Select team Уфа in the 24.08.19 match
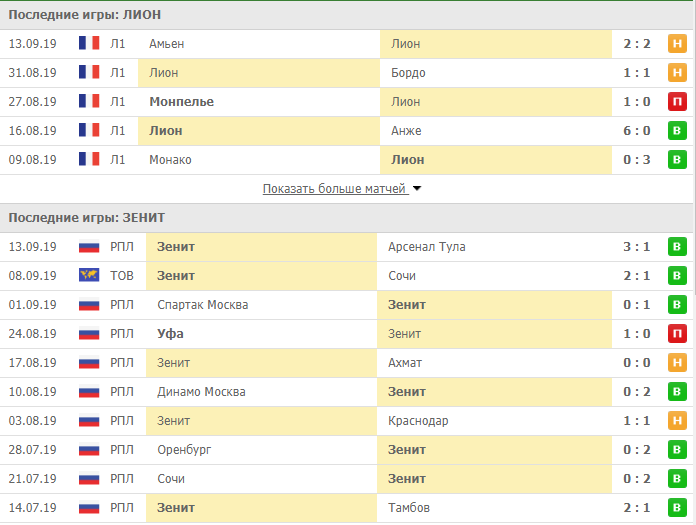Screen dimensions: 696x525 click(170, 333)
